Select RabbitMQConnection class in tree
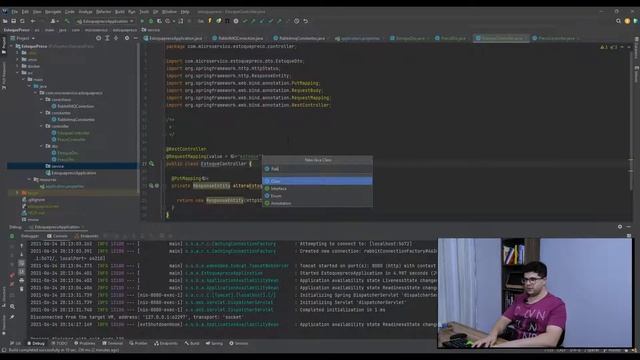Viewport: 640px width, 360px height. [73, 106]
